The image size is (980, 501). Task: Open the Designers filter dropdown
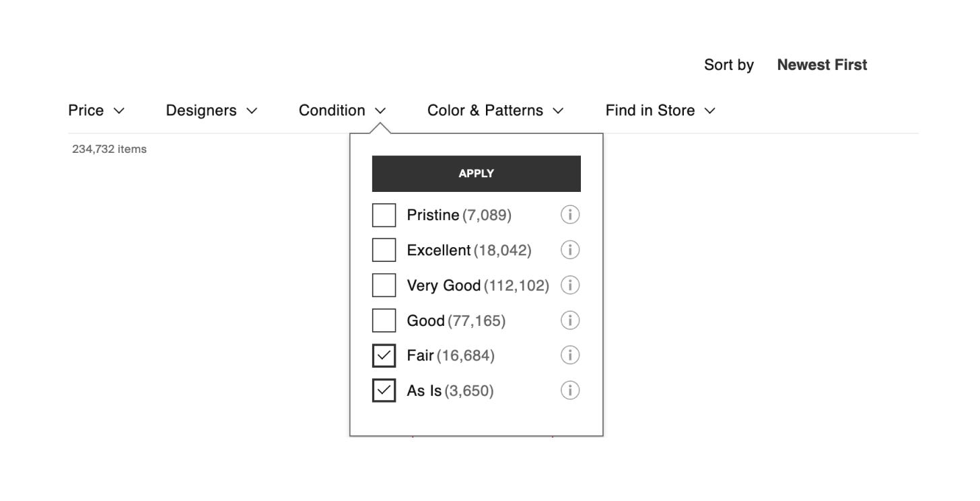tap(211, 110)
